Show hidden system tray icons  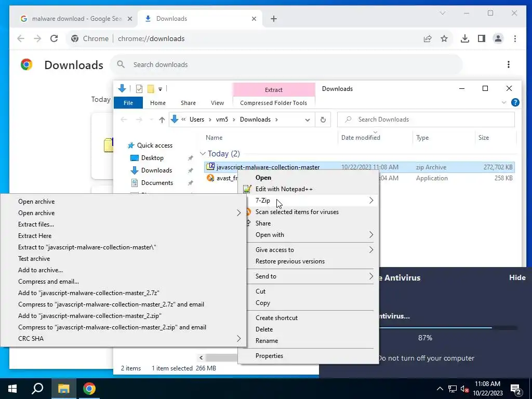click(440, 389)
